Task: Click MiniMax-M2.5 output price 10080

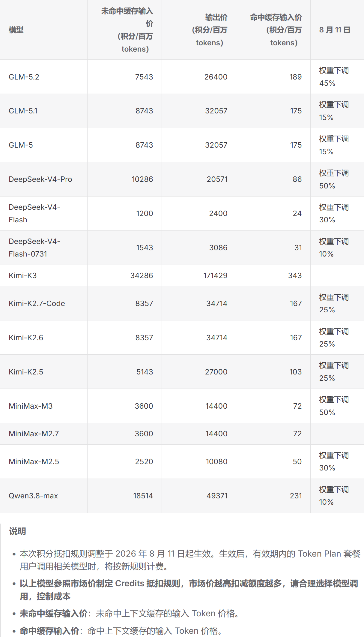Action: pos(216,461)
